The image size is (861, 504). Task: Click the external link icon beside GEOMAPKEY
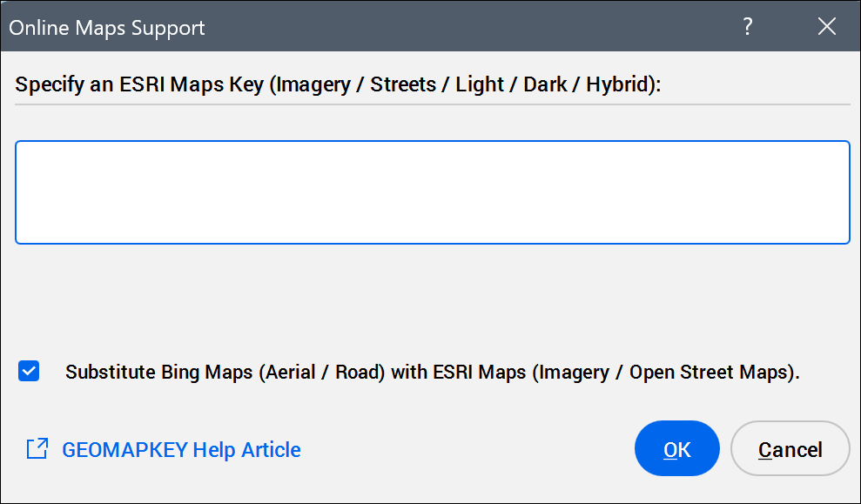[37, 449]
